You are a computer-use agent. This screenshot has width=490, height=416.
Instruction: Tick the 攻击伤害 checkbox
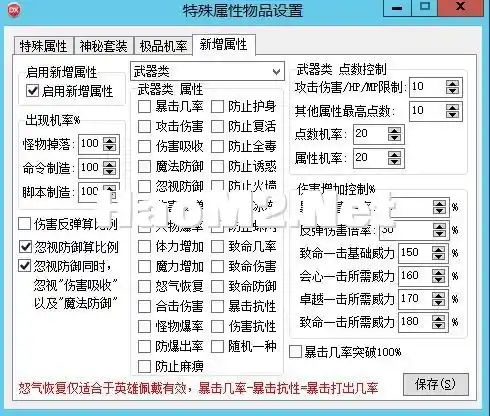(x=144, y=127)
